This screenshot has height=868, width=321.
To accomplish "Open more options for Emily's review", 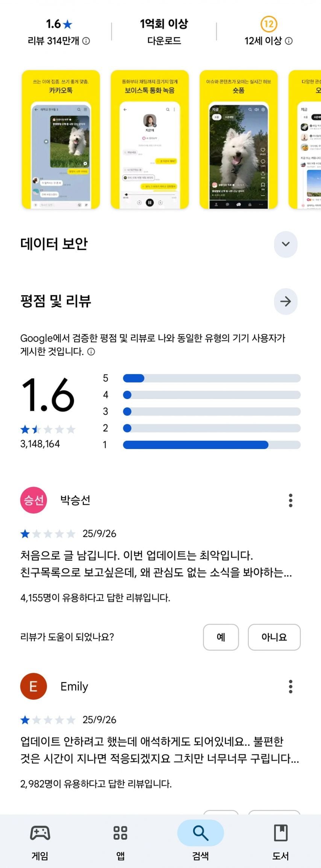I will coord(290,686).
